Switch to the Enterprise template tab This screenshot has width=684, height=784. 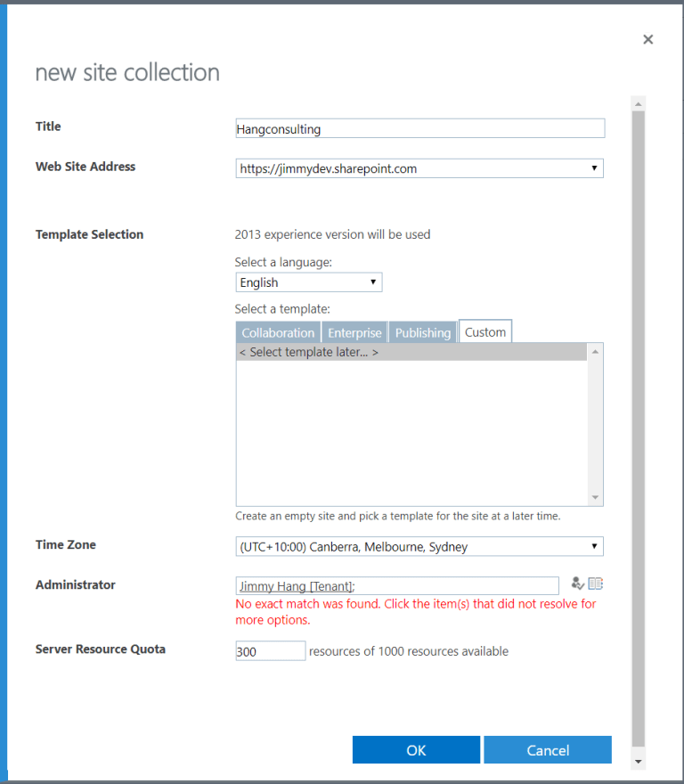(x=354, y=331)
